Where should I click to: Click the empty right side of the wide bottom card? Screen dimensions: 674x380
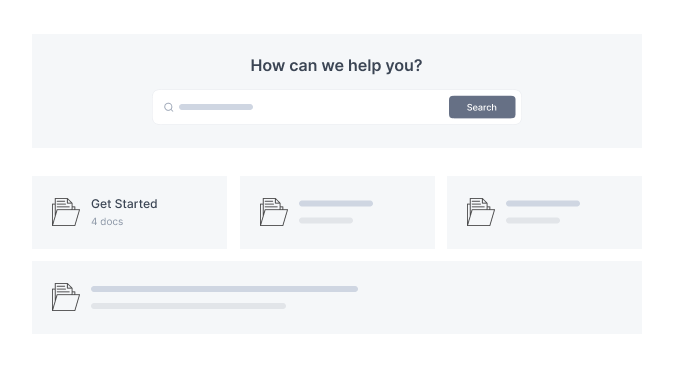tap(499, 297)
